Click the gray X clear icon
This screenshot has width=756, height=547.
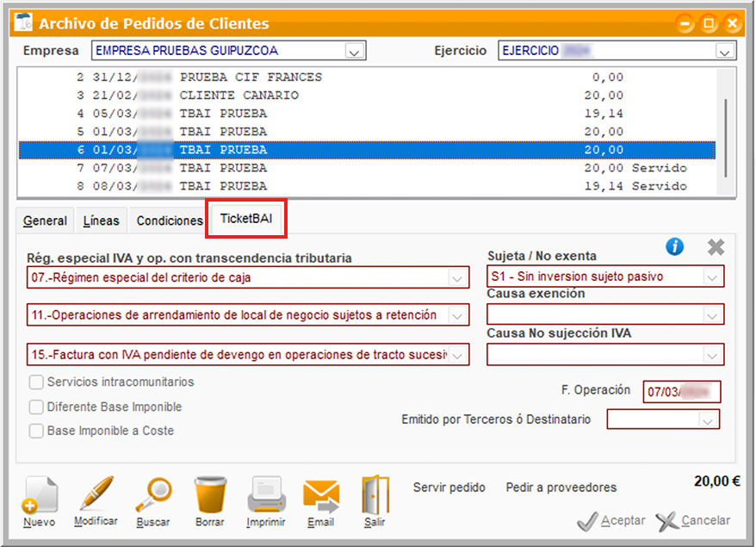pyautogui.click(x=716, y=247)
